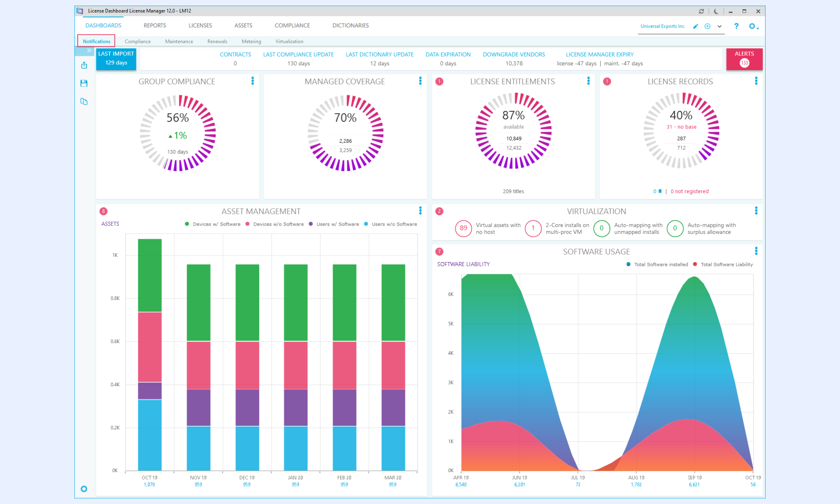Click LAST DICTIONARY UPDATE link

coord(380,55)
